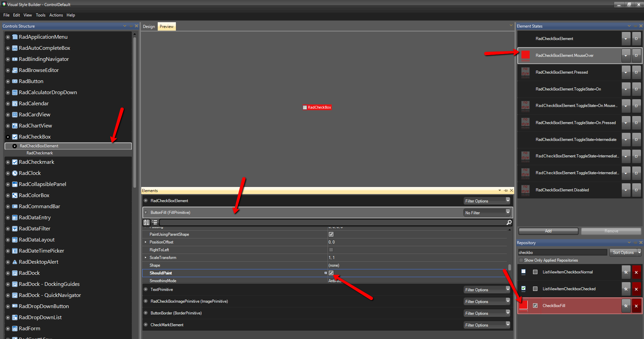The image size is (644, 339).
Task: Collapse the ButtonFill (FillPrimitive) element
Action: (x=146, y=213)
